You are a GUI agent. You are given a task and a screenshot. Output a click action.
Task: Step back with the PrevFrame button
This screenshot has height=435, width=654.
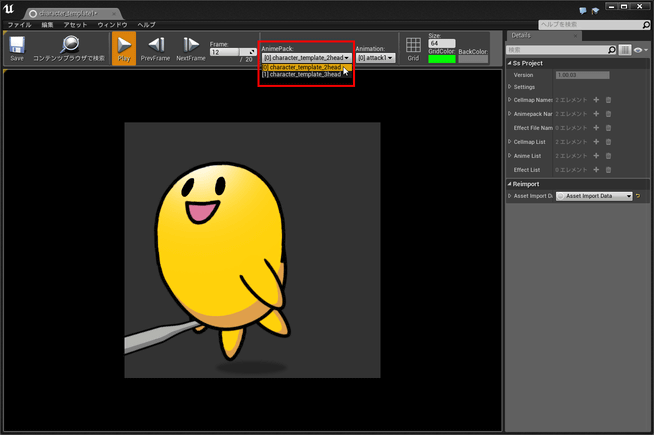pyautogui.click(x=155, y=48)
